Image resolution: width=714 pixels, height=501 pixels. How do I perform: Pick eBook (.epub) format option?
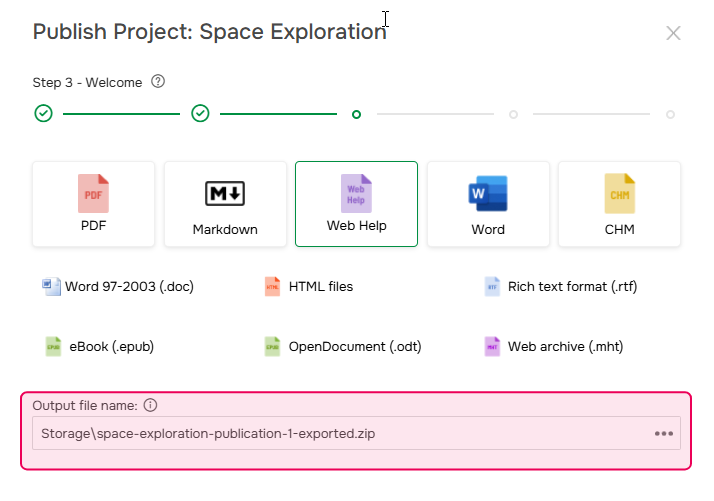99,347
